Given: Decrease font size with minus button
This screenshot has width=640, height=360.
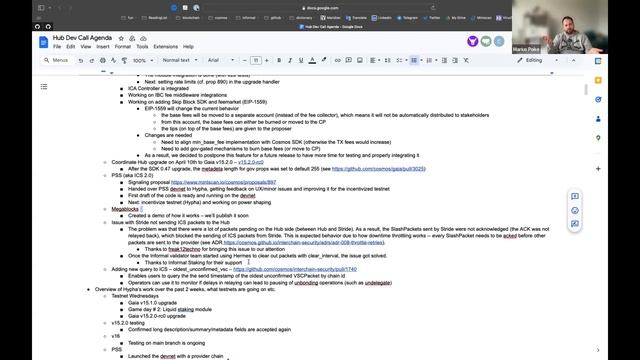Looking at the screenshot, I should 244,60.
